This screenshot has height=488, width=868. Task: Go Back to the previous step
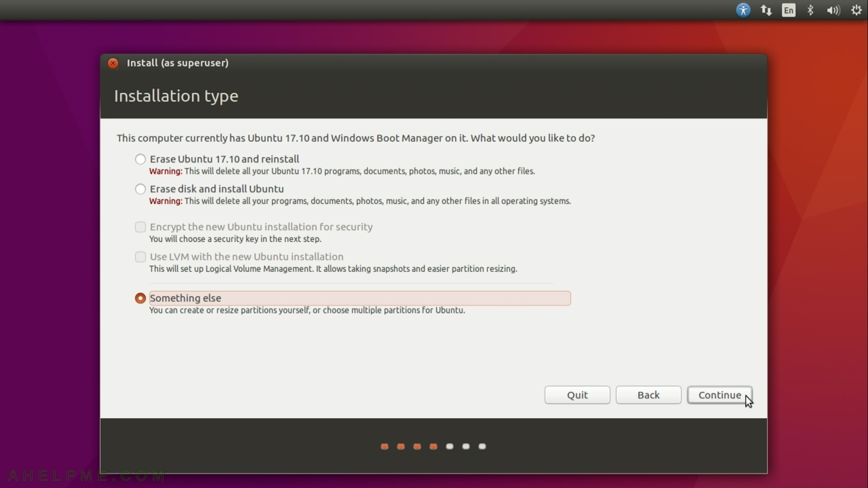648,395
